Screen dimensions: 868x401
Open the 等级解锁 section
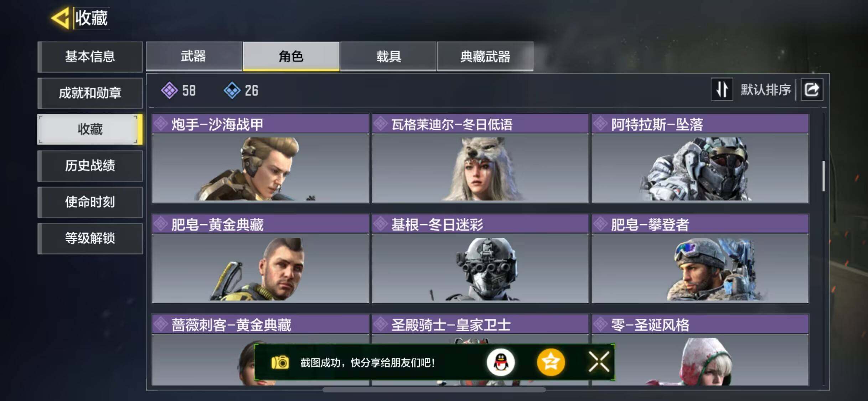90,238
